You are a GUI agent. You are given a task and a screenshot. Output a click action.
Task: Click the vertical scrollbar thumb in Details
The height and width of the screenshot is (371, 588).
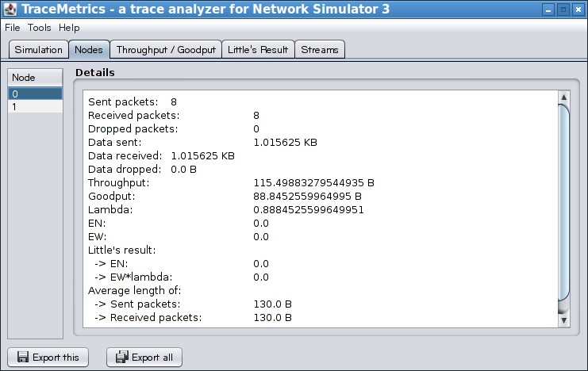[563, 206]
